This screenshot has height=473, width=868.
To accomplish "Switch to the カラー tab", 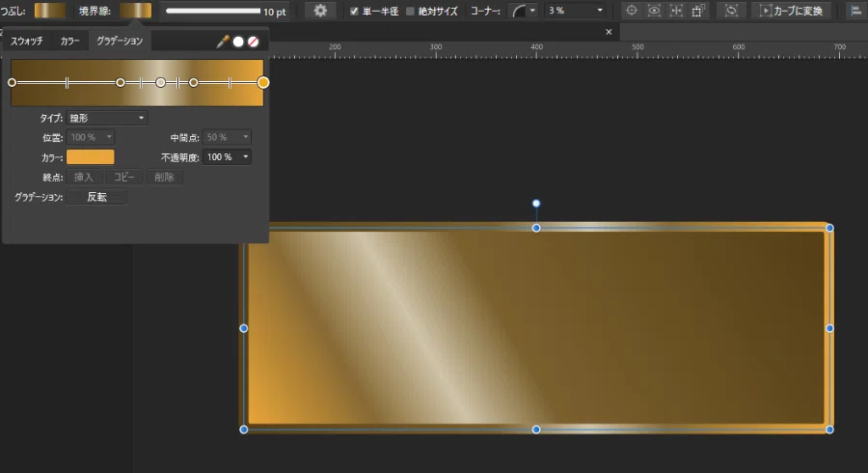I will 69,41.
